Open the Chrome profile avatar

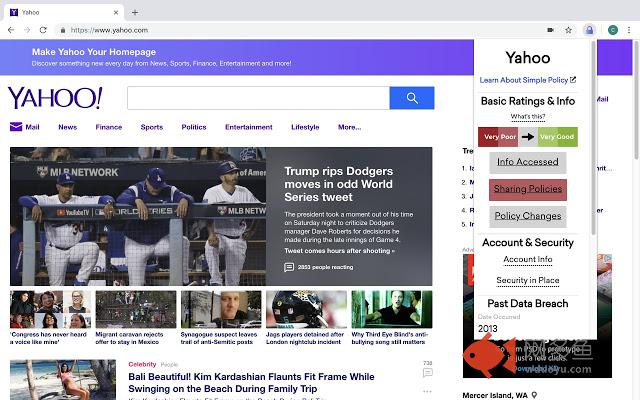612,30
